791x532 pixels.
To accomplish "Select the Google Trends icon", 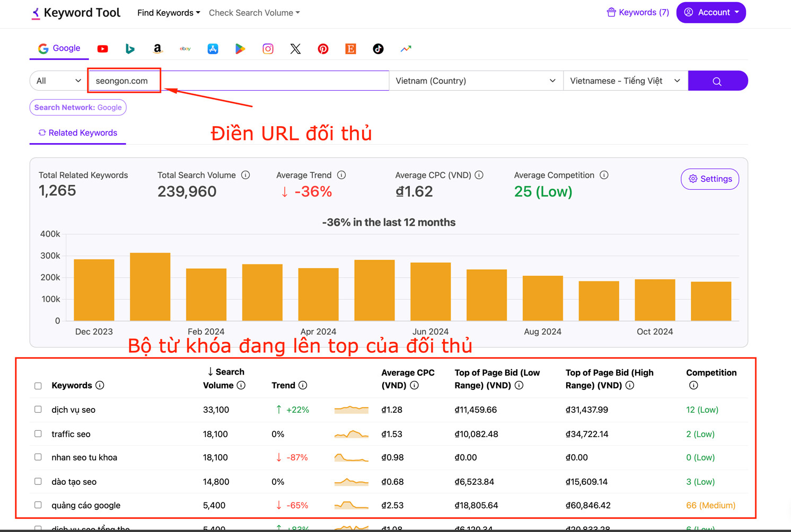I will (406, 49).
